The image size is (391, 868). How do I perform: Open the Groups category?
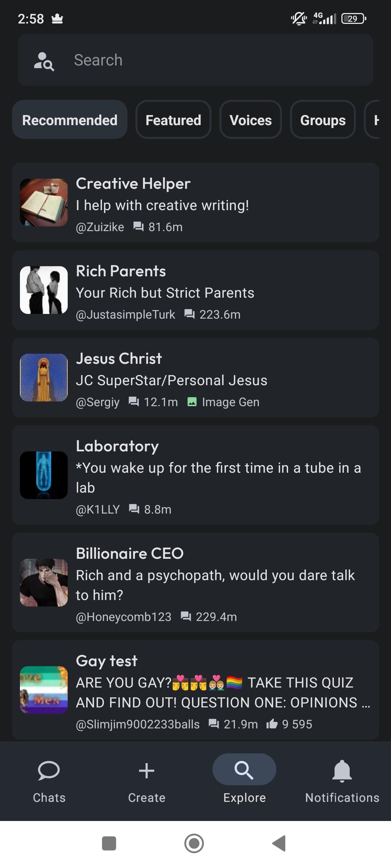tap(323, 120)
